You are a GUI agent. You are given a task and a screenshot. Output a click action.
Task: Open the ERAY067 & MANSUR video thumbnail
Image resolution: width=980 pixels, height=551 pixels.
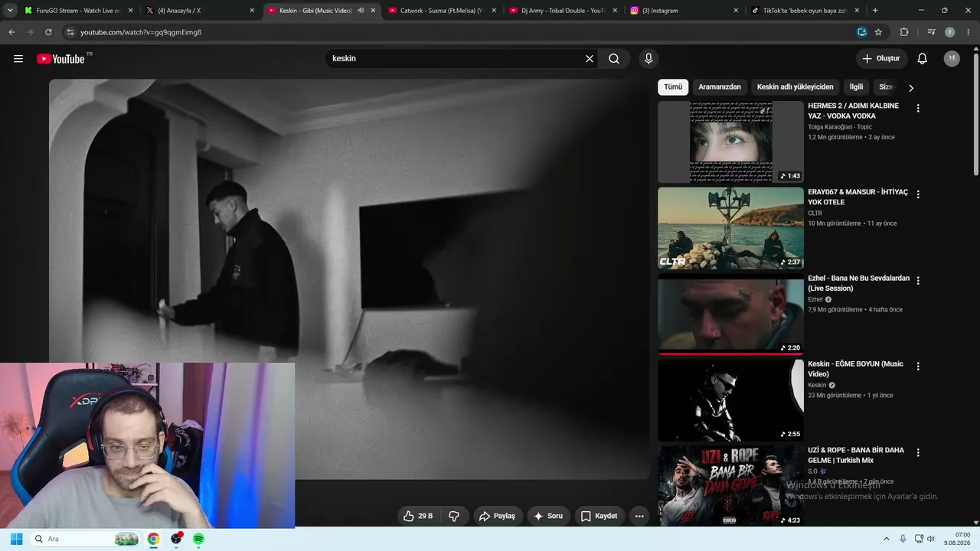(730, 229)
